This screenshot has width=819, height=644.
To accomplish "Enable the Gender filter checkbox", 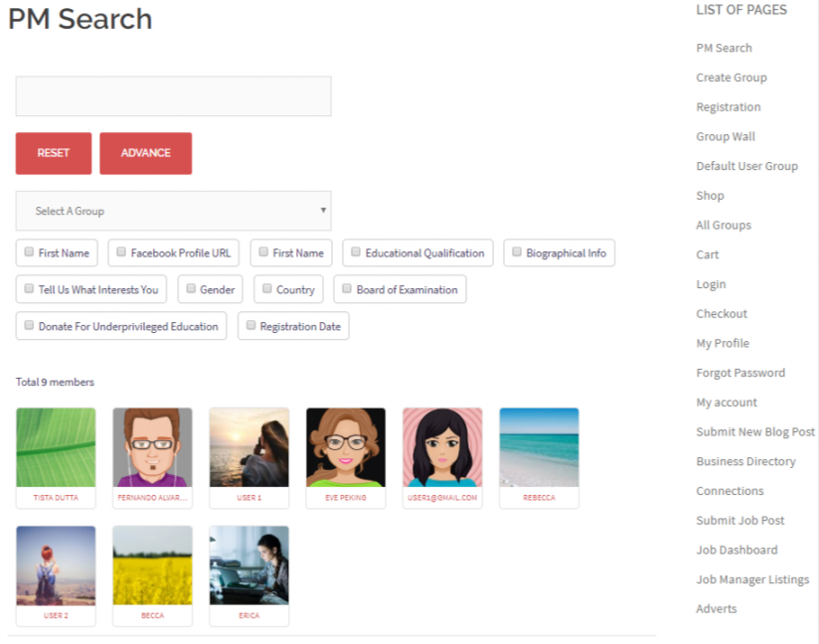I will [190, 289].
